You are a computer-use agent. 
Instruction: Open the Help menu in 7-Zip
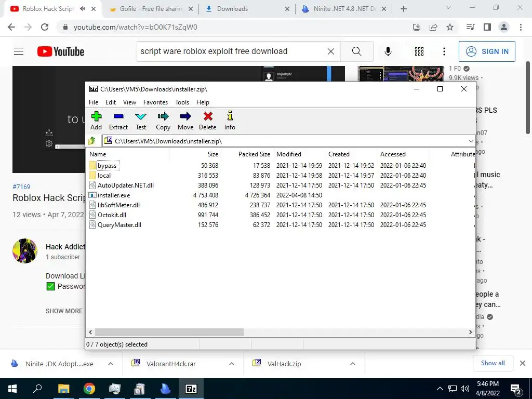(x=203, y=102)
